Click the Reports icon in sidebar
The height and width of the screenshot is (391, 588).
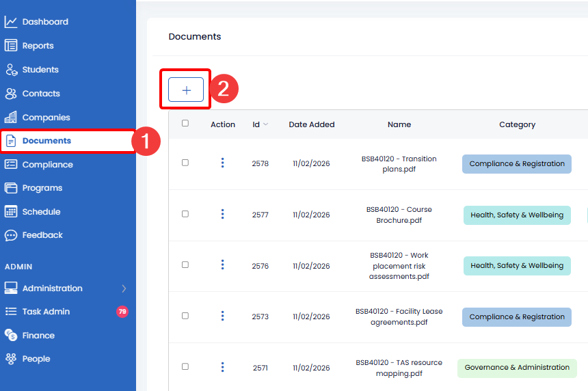pyautogui.click(x=11, y=46)
